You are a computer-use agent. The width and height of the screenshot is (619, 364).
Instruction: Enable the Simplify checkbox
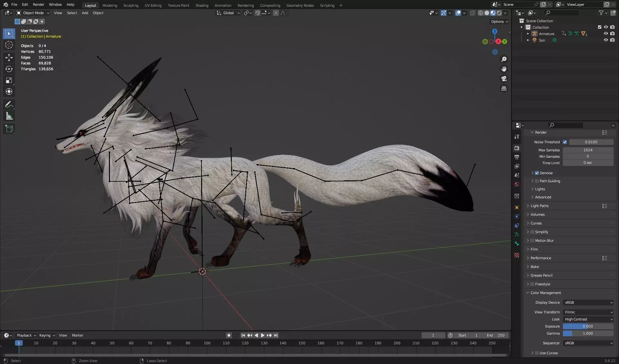coord(532,232)
